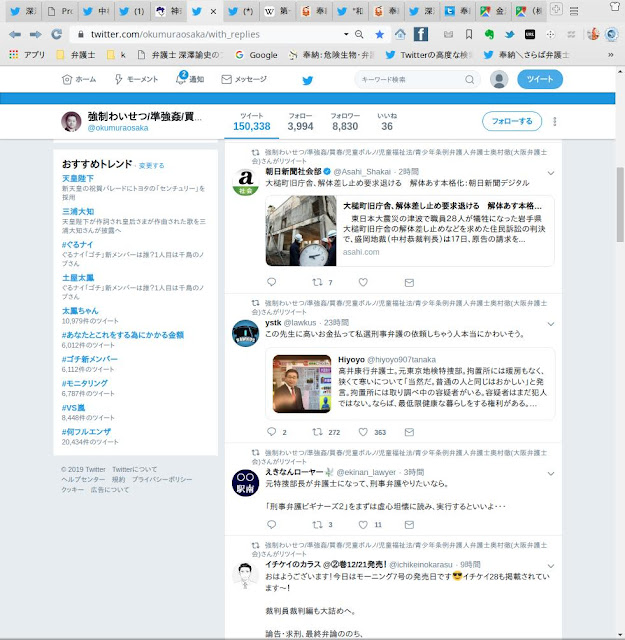Reply to Asahi_Shakai tweet
Viewport: 625px width, 640px height.
pyautogui.click(x=271, y=282)
